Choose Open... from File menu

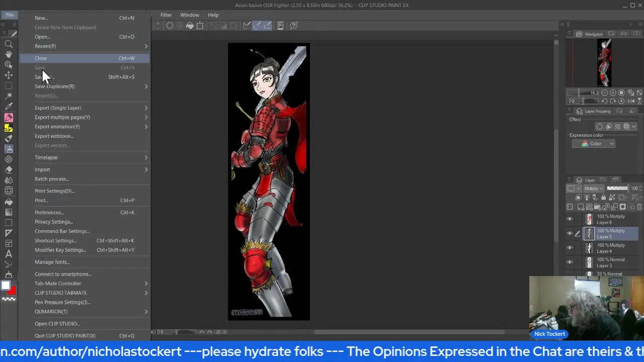point(85,37)
